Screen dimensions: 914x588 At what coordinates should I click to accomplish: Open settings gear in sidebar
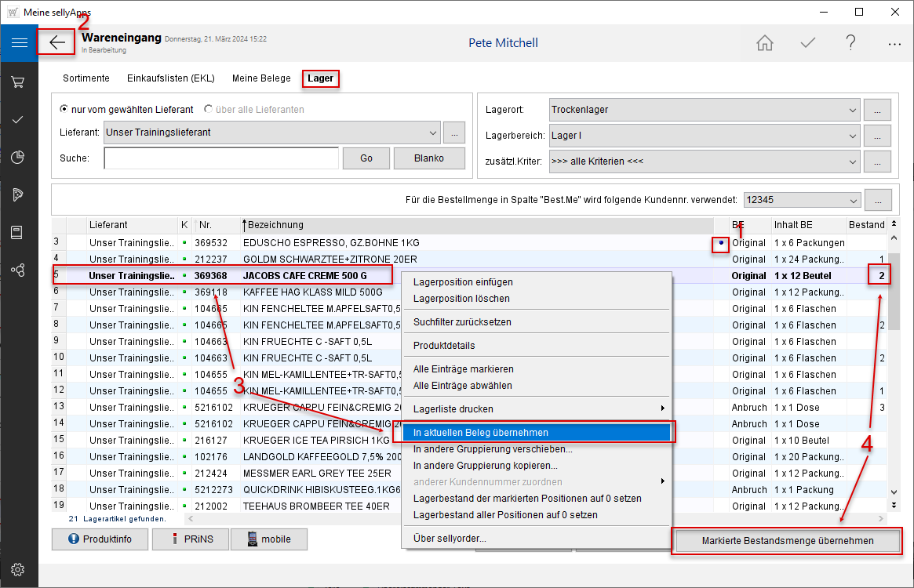pyautogui.click(x=18, y=569)
